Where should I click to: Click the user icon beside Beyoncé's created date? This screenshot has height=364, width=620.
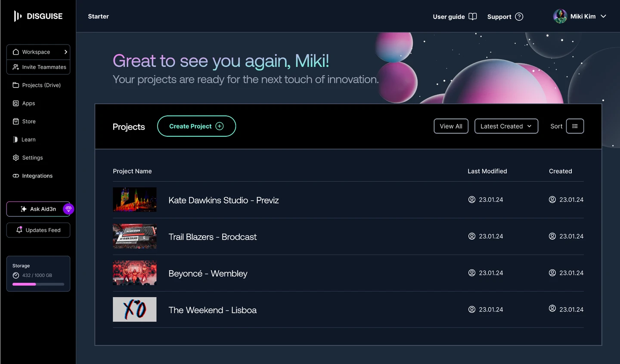[x=552, y=273]
